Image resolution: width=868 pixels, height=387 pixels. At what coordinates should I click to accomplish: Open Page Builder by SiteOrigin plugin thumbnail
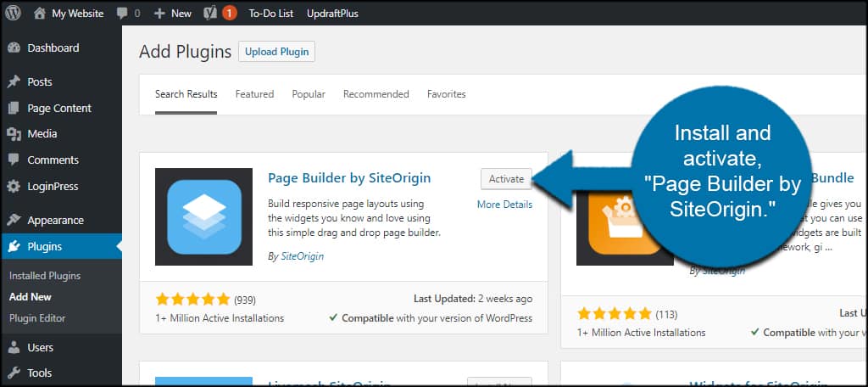pos(203,216)
